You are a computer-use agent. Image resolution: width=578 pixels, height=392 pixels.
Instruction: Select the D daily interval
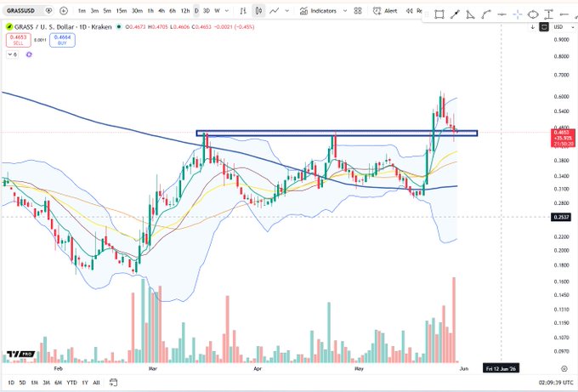pos(196,11)
